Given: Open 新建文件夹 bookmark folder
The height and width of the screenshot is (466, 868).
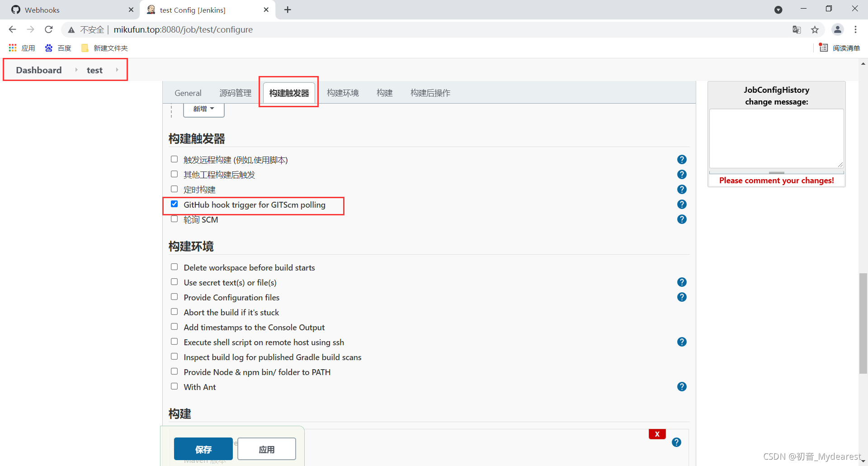Looking at the screenshot, I should (104, 48).
